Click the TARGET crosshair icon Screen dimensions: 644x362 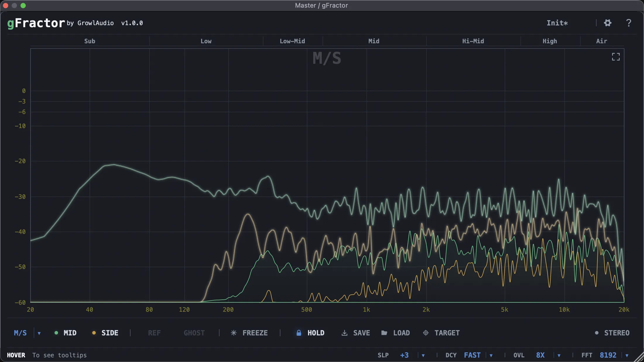pyautogui.click(x=426, y=333)
